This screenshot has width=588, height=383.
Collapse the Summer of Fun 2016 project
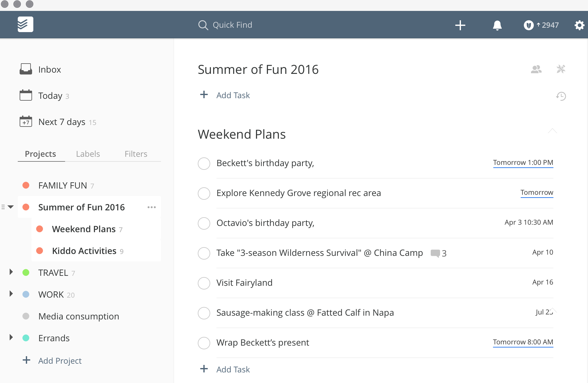11,206
